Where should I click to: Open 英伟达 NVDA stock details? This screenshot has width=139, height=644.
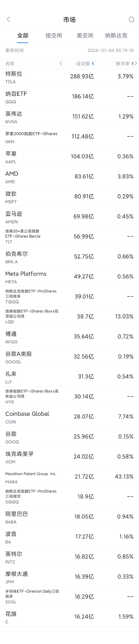[x=69, y=116]
